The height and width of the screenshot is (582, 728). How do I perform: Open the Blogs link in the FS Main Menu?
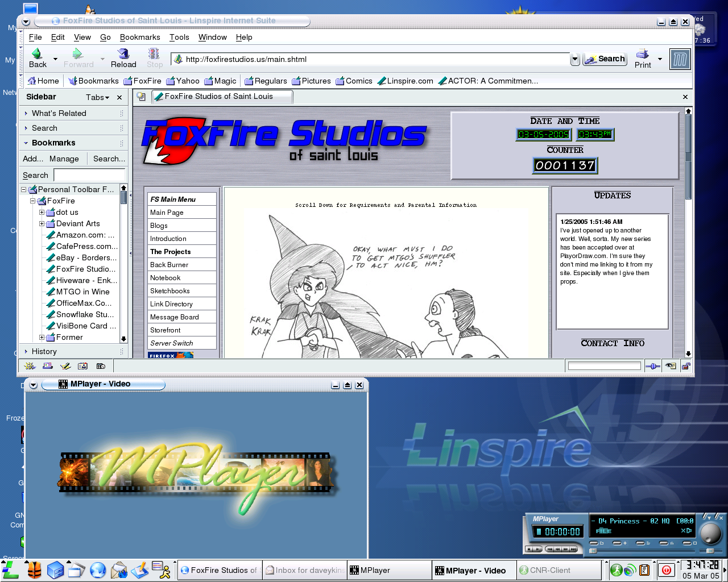159,226
